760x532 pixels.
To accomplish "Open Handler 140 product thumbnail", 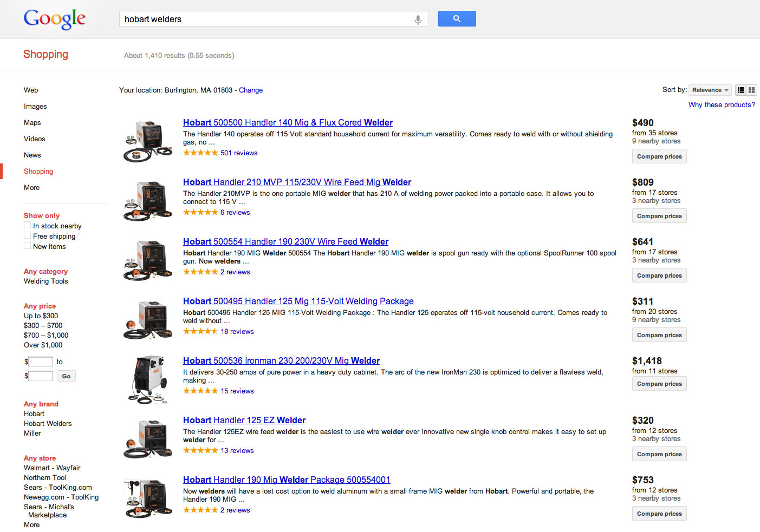I will 148,142.
